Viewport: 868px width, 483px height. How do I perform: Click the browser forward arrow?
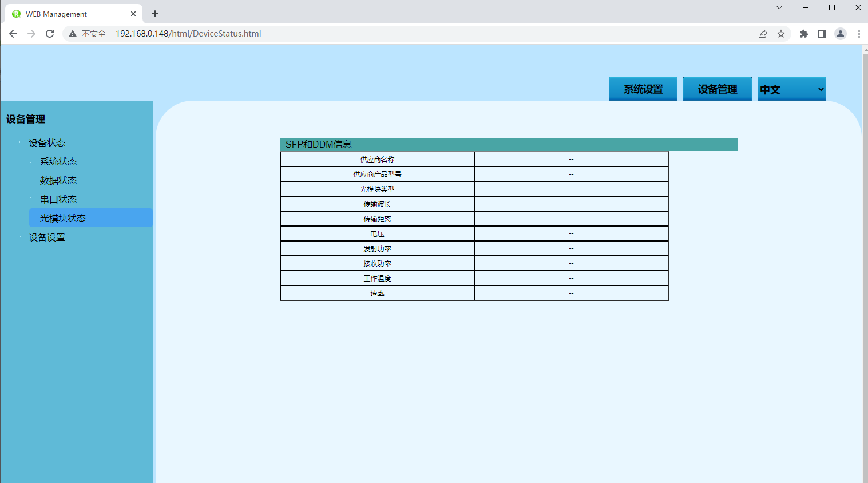pos(31,34)
